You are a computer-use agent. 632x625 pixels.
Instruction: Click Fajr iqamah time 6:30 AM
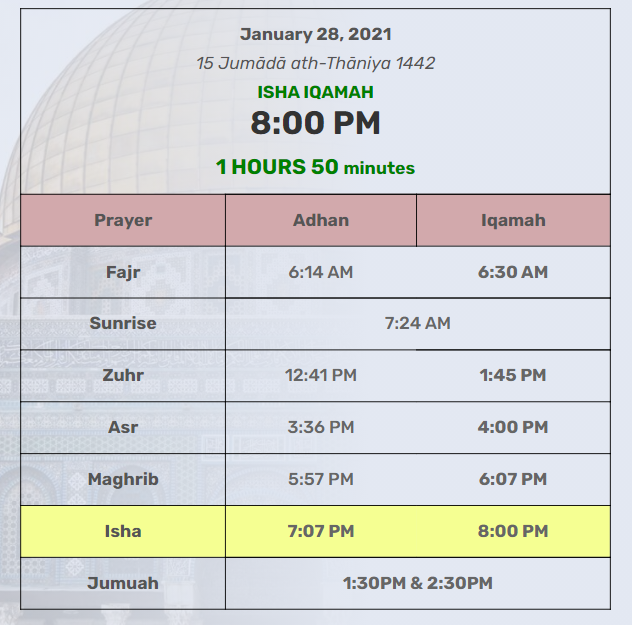point(513,272)
